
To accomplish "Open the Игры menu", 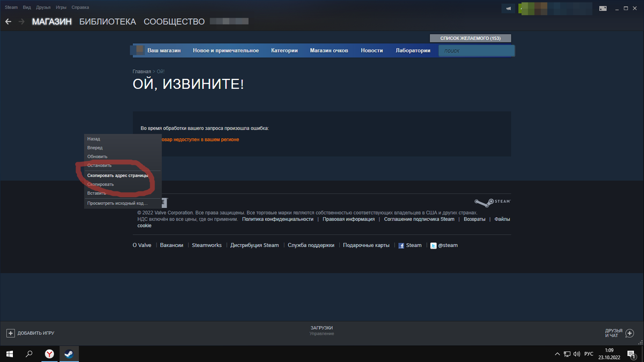I will click(61, 8).
